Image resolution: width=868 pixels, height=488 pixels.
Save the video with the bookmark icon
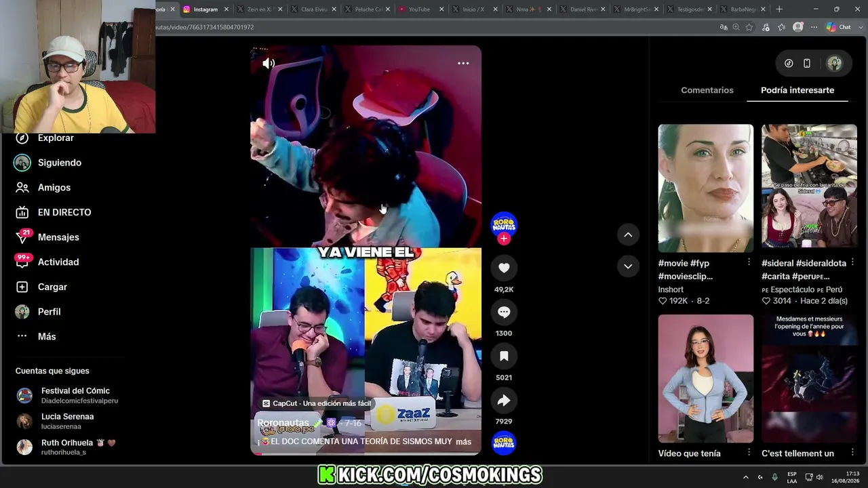click(504, 356)
